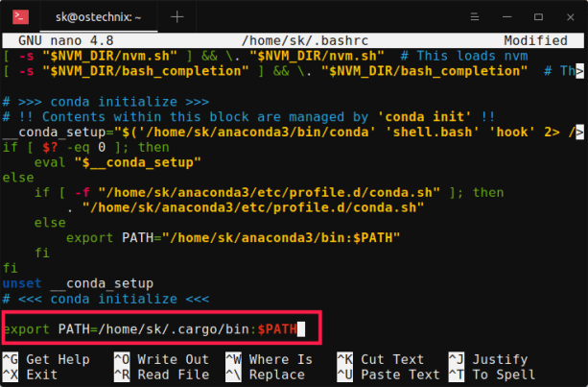
Task: Open the hamburger menu in the title bar
Action: click(x=475, y=17)
